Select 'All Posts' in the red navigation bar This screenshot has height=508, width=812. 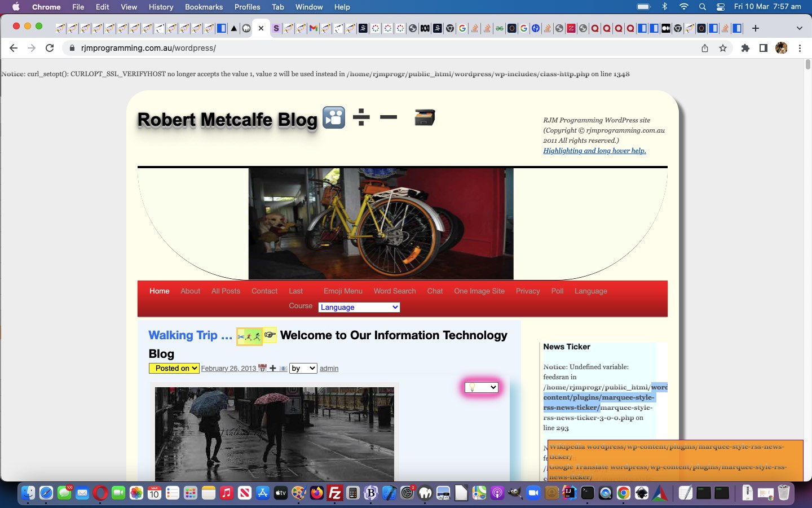point(226,291)
